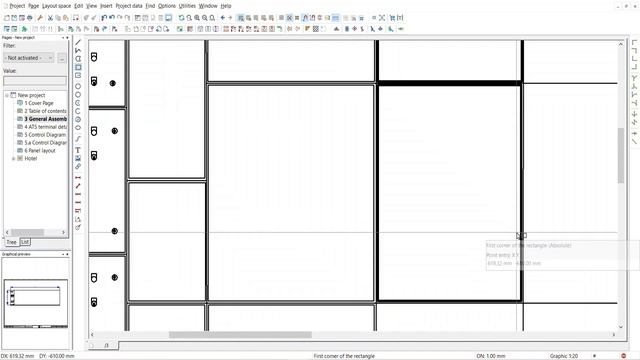640x360 pixels.
Task: Select the Spline curve tool
Action: [78, 139]
